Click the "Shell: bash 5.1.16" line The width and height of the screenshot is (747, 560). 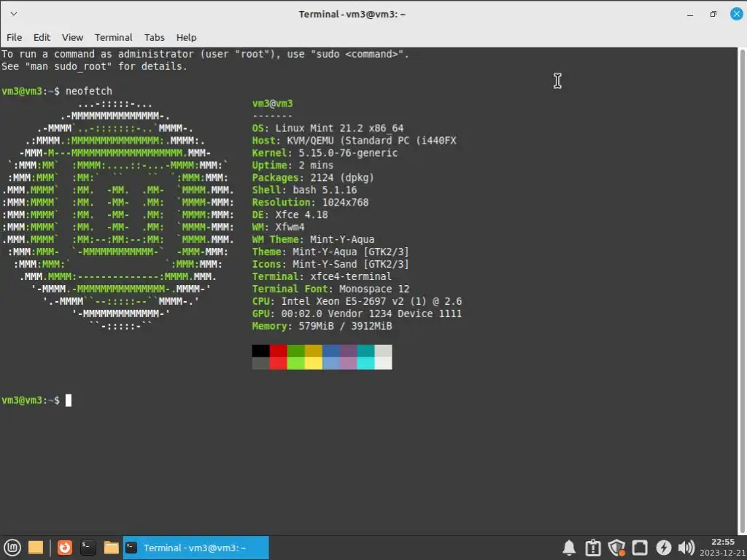(x=304, y=190)
